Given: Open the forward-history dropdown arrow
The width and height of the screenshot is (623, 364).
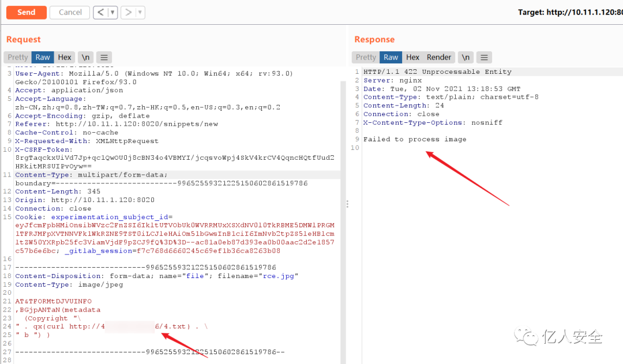Looking at the screenshot, I should pos(140,12).
